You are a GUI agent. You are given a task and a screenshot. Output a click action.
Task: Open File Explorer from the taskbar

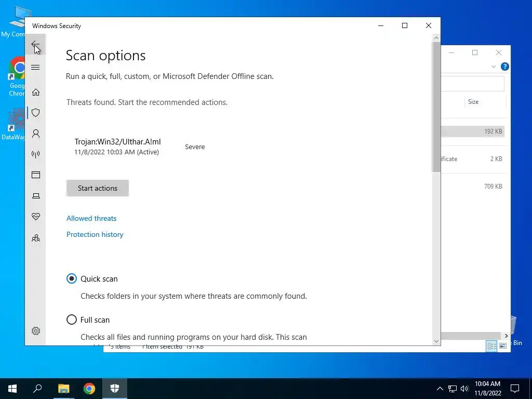tap(63, 389)
